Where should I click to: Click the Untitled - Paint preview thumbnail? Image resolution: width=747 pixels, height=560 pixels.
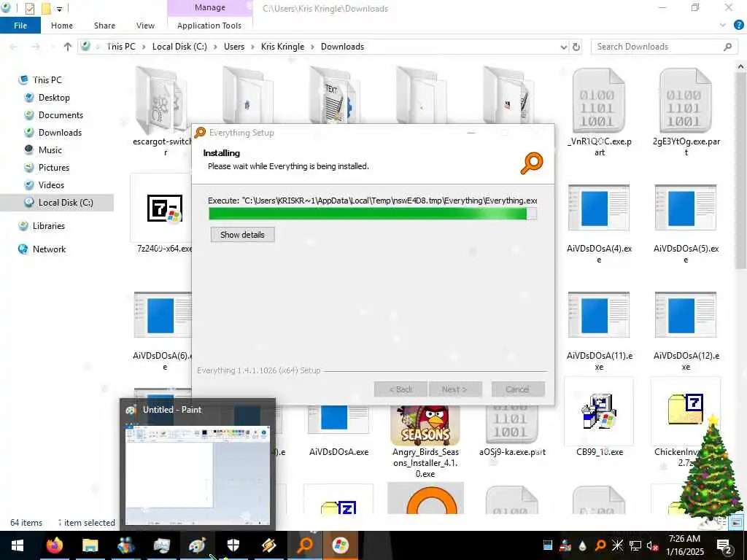tap(197, 475)
